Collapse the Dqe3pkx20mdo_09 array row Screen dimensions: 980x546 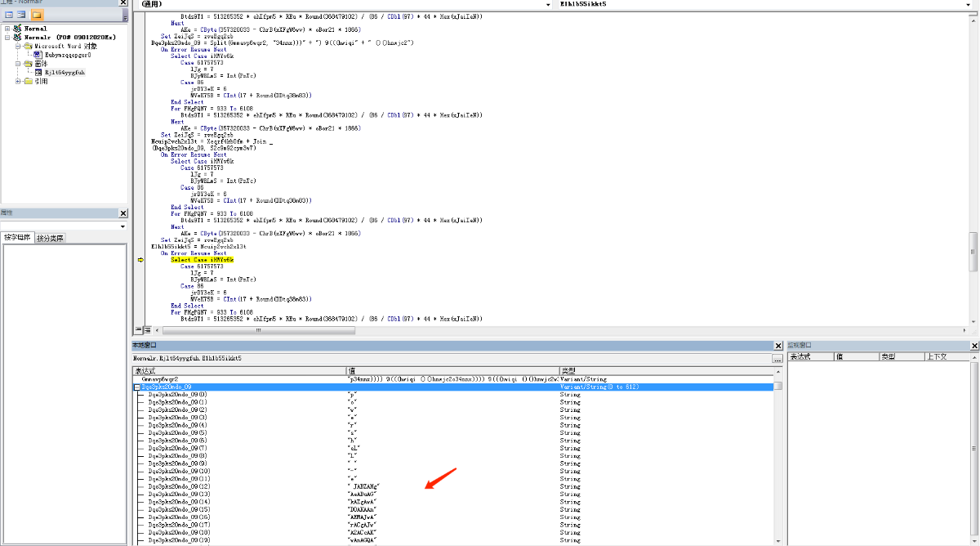tap(137, 387)
